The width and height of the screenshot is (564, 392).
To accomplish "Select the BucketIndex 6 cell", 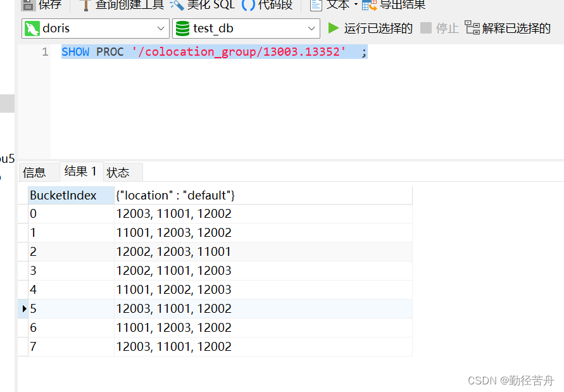I will (x=72, y=328).
